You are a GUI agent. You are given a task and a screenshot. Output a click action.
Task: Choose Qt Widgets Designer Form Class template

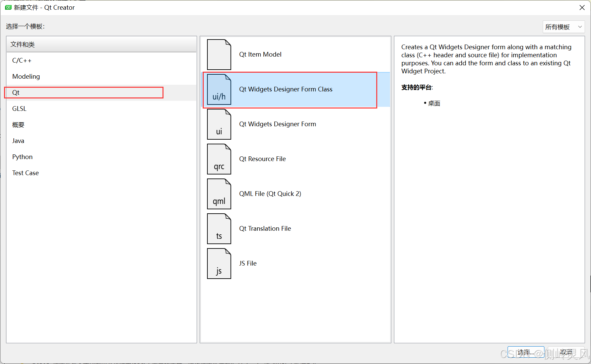click(295, 89)
